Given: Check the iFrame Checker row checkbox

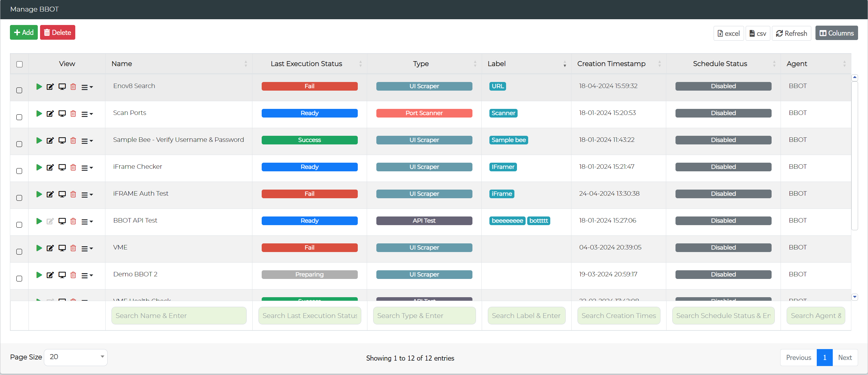Looking at the screenshot, I should pyautogui.click(x=20, y=171).
